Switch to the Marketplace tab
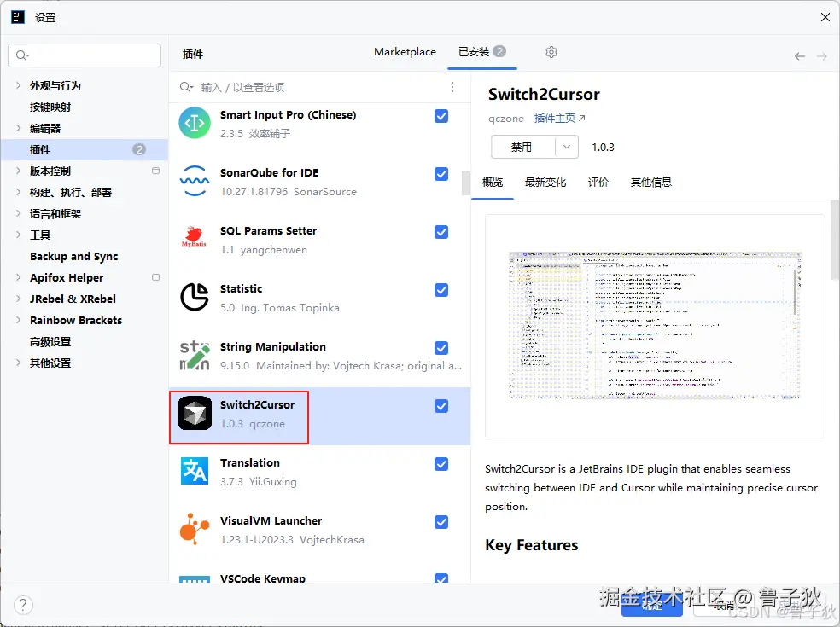 point(405,52)
